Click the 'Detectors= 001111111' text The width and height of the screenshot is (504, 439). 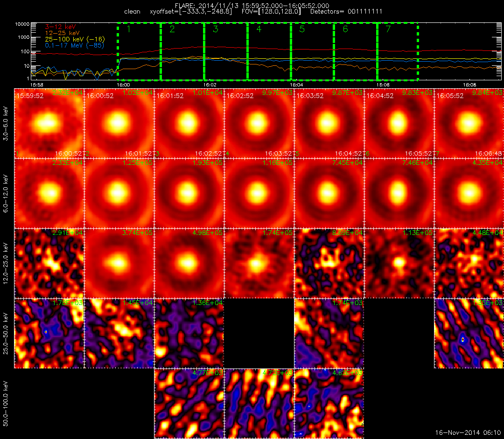coord(346,12)
